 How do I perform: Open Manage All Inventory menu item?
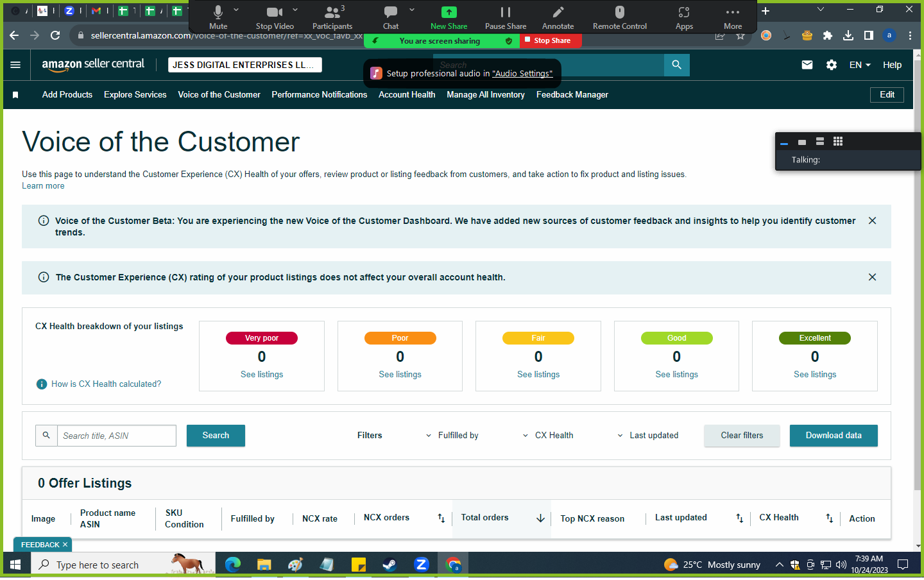pos(486,95)
